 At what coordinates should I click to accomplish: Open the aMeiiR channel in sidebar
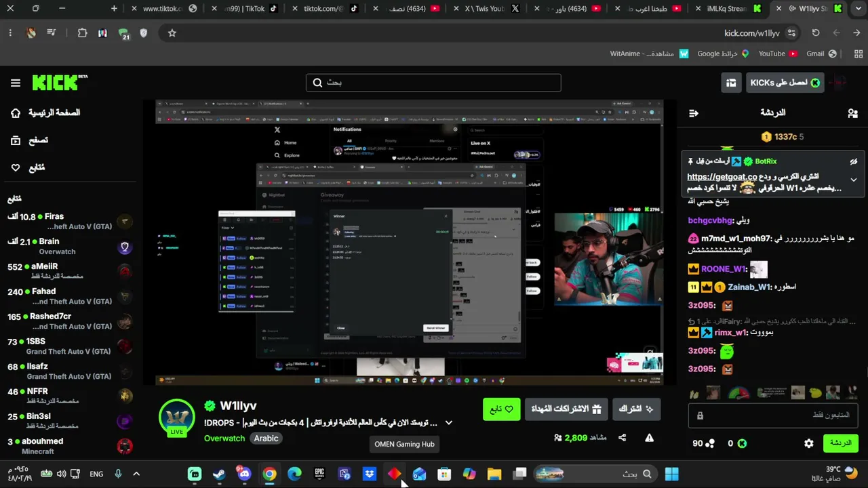70,271
